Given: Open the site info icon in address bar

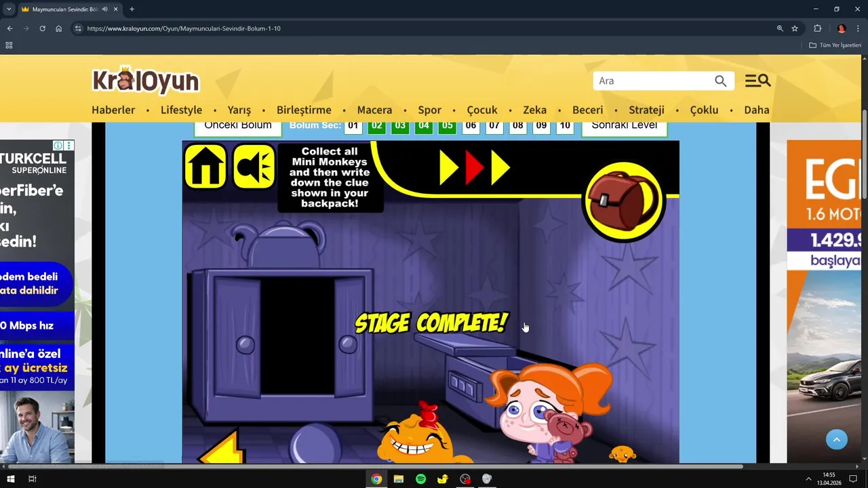Looking at the screenshot, I should click(x=78, y=28).
